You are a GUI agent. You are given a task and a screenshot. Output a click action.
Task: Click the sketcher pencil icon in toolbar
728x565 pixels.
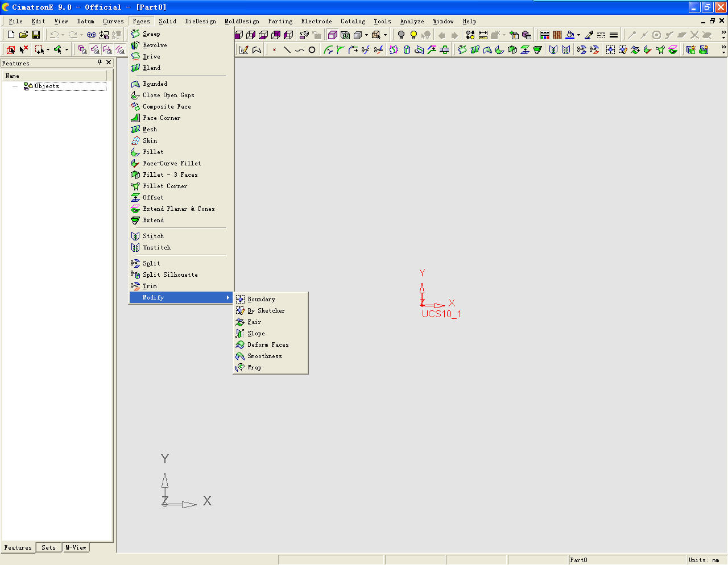[x=244, y=49]
